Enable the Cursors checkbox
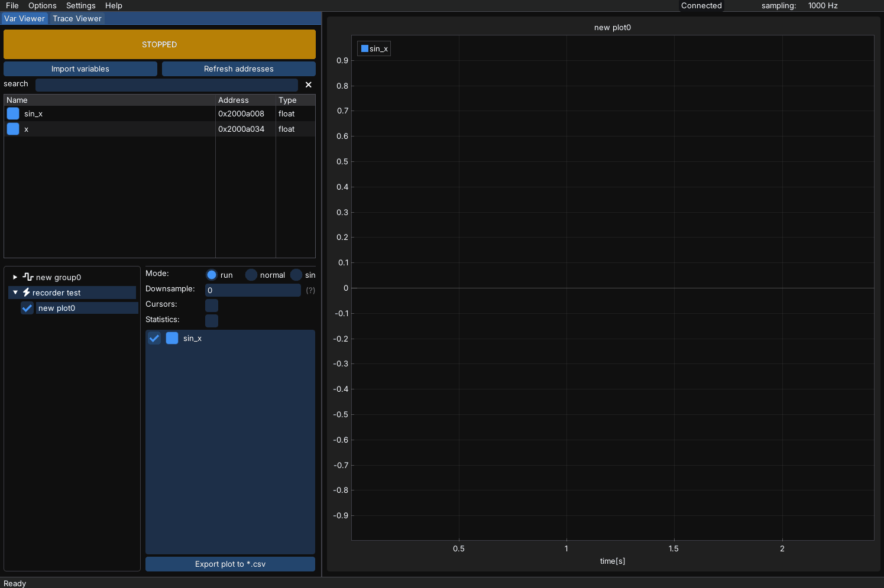The height and width of the screenshot is (588, 884). pyautogui.click(x=212, y=305)
